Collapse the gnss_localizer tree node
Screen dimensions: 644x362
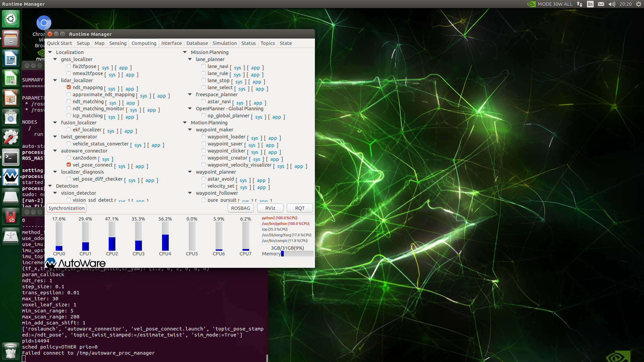tap(55, 59)
